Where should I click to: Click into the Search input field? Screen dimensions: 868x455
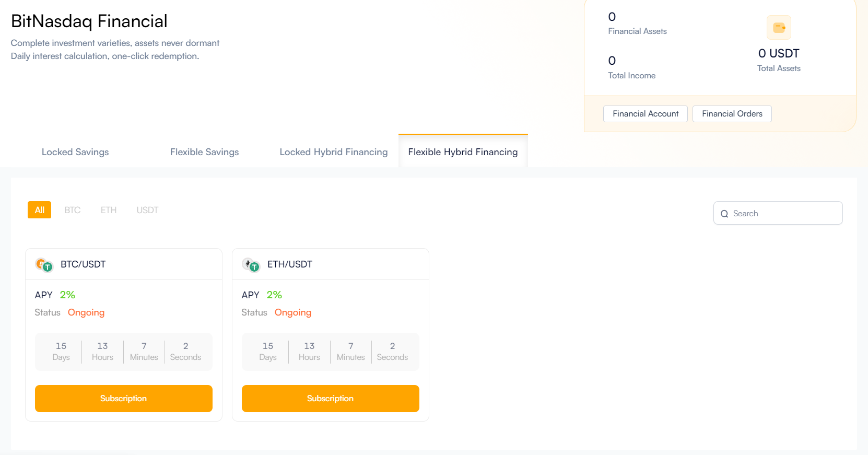coord(783,214)
